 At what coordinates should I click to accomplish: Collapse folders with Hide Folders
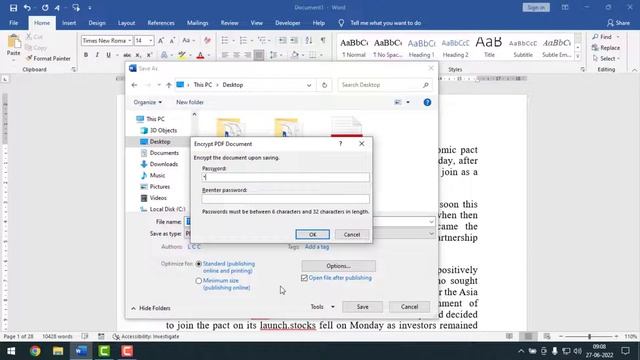point(151,308)
